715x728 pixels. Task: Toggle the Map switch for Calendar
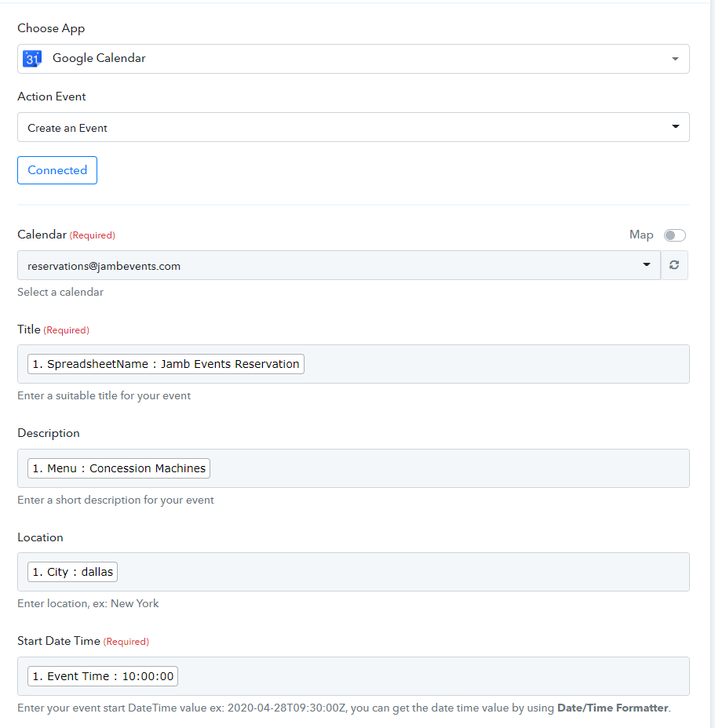click(x=675, y=235)
